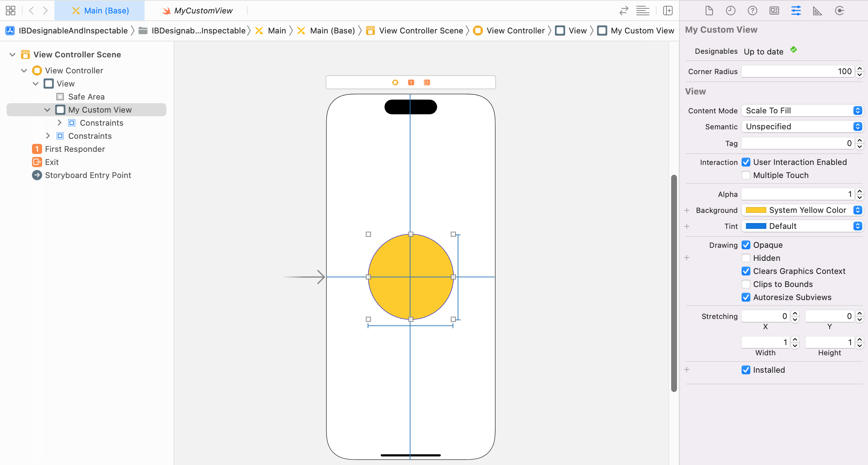Screen dimensions: 868x465
Task: Show the Quick Help inspector
Action: click(x=752, y=11)
